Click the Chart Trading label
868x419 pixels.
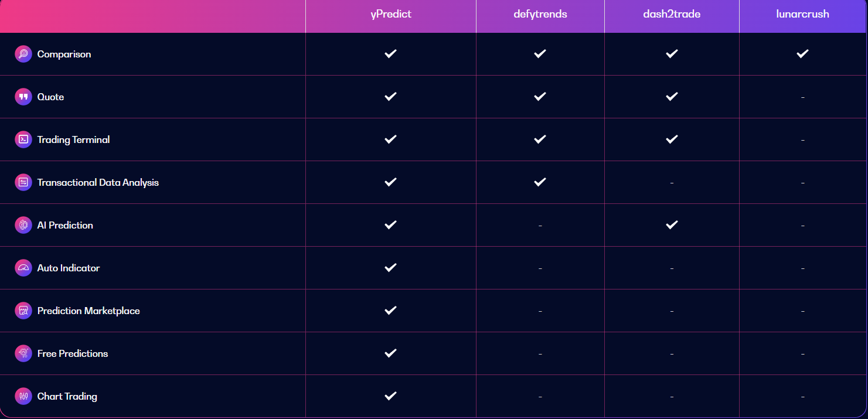coord(67,396)
